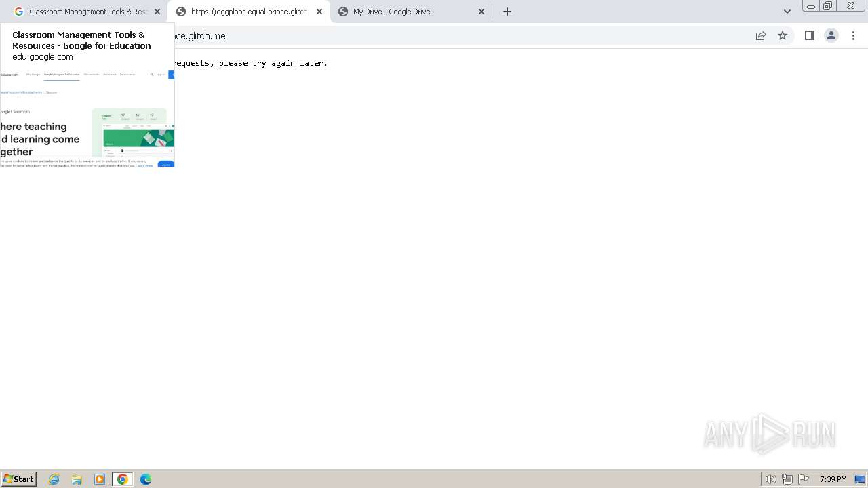Launch Internet Explorer from taskbar

[x=54, y=479]
